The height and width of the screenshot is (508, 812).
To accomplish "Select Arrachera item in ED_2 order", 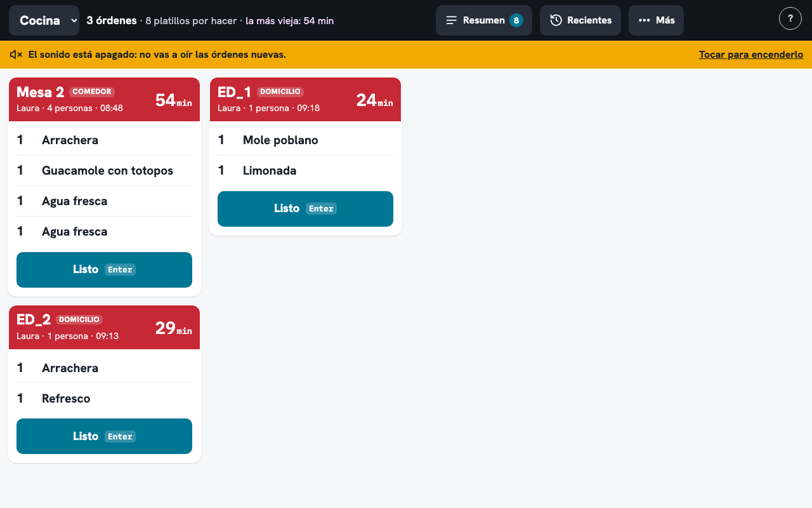I will pyautogui.click(x=104, y=368).
